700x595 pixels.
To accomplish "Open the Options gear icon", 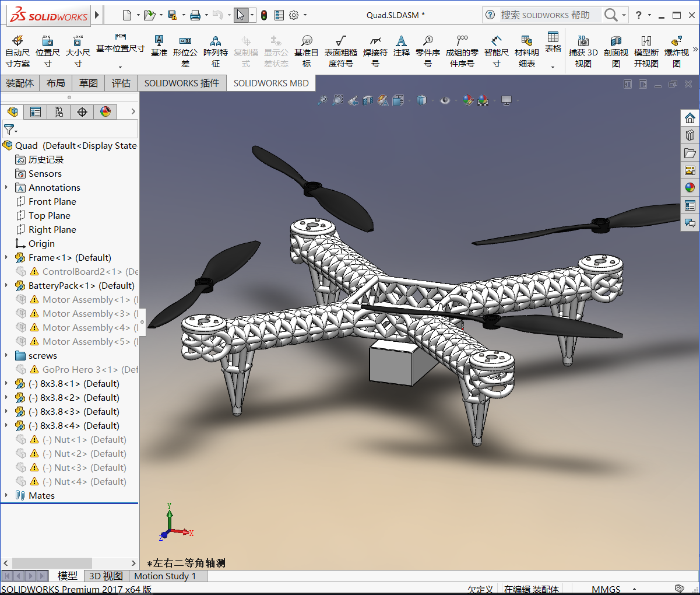I will click(x=294, y=15).
